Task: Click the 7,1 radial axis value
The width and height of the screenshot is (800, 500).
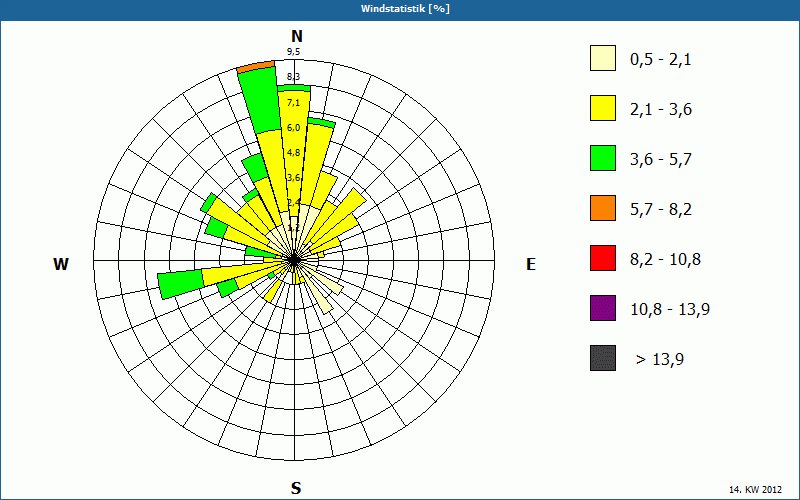Action: click(293, 103)
